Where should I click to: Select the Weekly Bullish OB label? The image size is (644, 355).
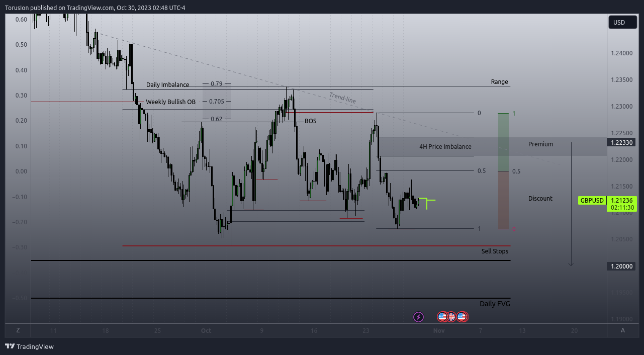click(171, 102)
